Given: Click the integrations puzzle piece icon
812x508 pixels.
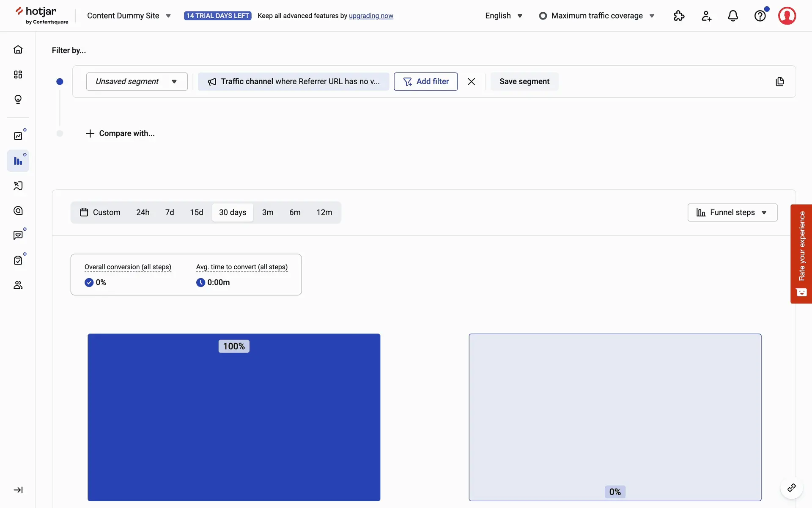Looking at the screenshot, I should click(679, 16).
